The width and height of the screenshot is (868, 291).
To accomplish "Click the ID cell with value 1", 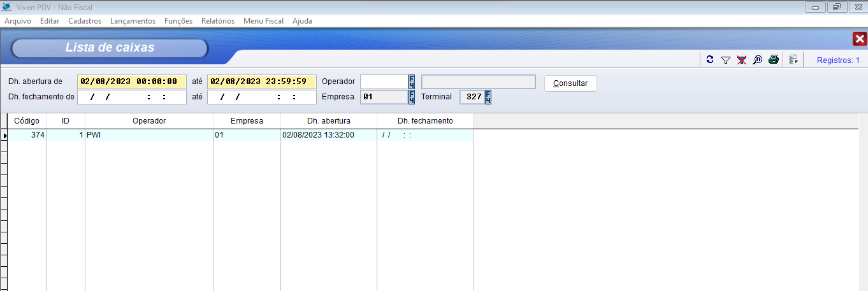I will (66, 135).
